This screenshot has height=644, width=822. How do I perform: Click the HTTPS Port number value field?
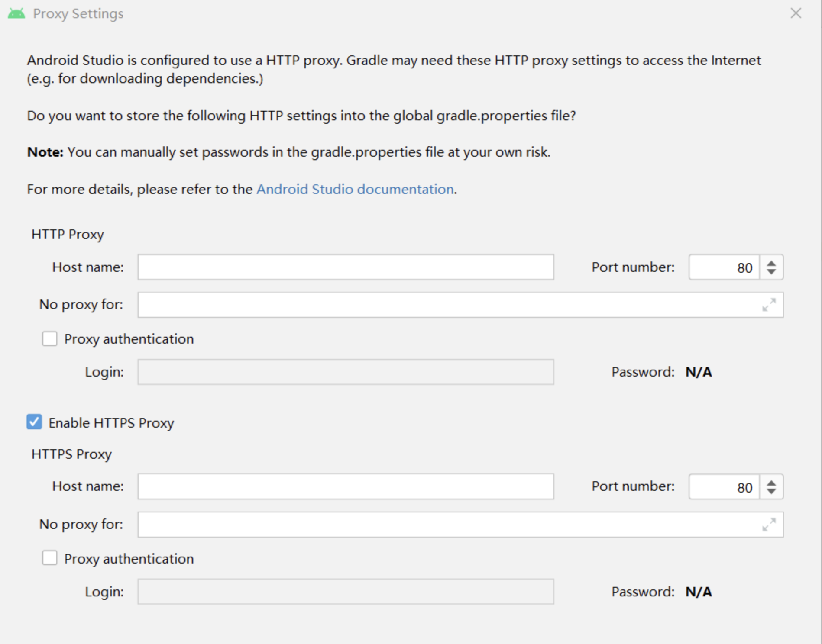coord(724,487)
